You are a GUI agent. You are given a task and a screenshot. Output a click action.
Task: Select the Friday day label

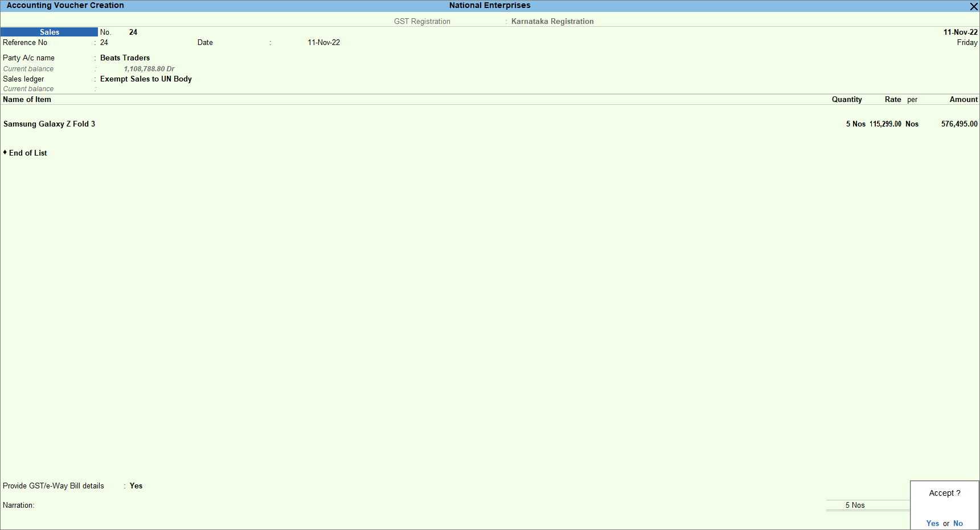967,42
